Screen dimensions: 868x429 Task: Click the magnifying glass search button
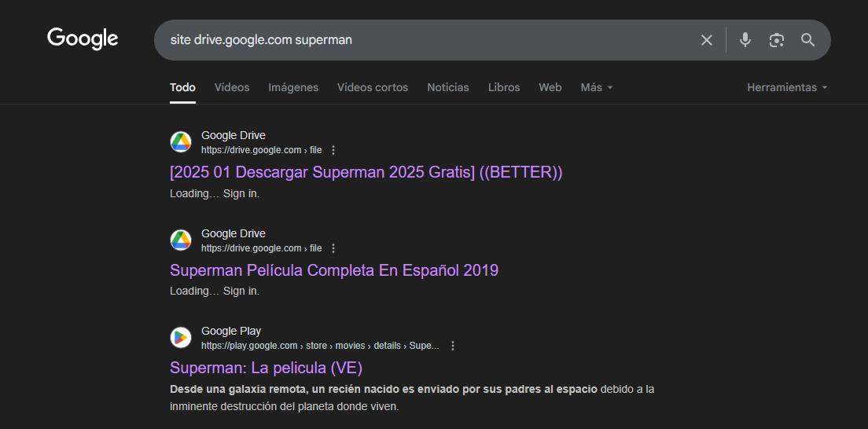(x=807, y=40)
